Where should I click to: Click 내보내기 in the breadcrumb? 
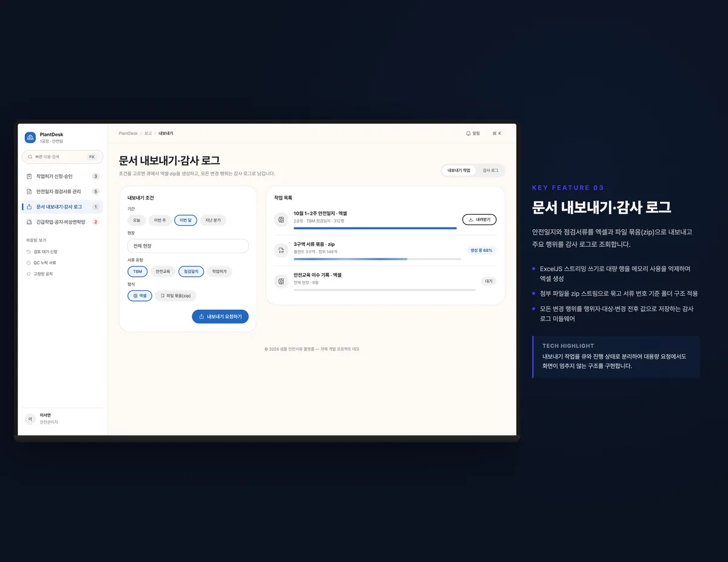tap(166, 134)
